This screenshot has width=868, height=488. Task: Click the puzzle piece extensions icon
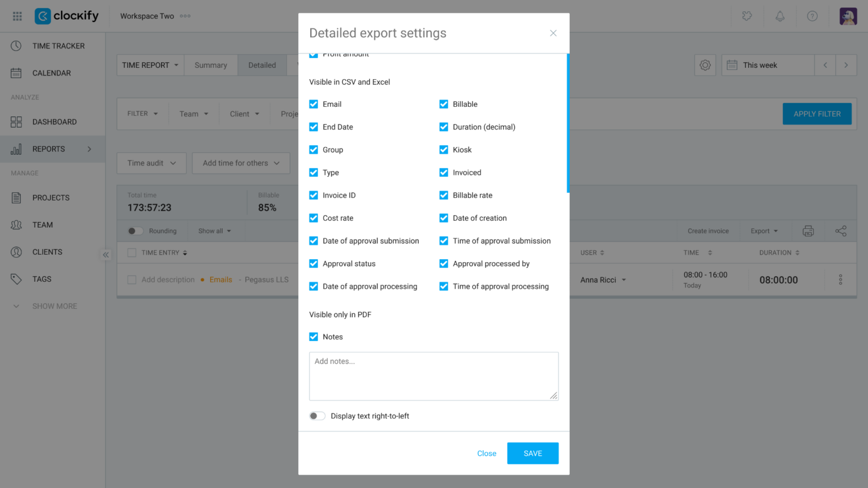click(747, 16)
